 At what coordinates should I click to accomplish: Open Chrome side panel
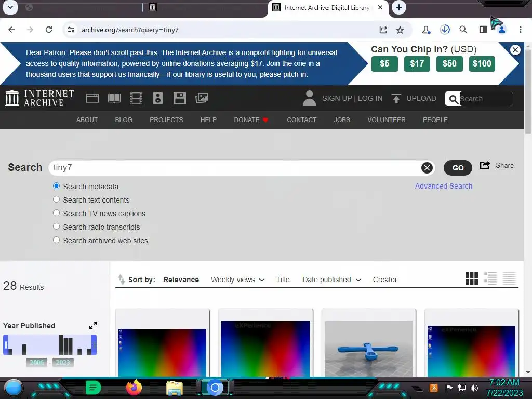tap(483, 30)
